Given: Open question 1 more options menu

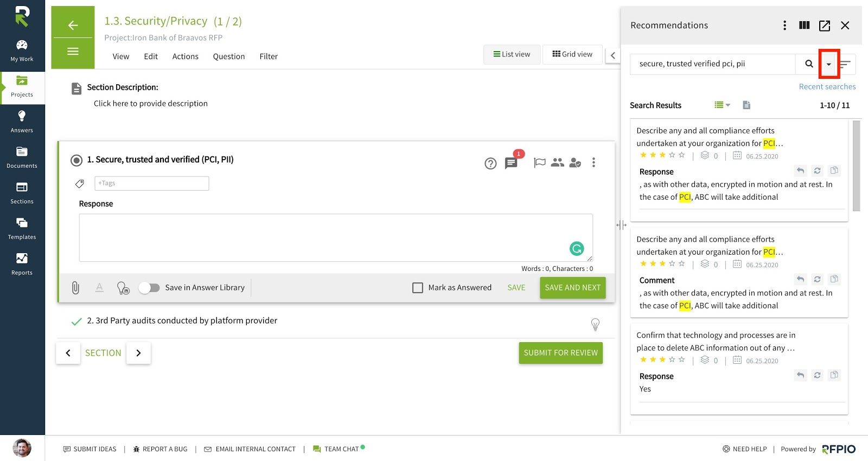Looking at the screenshot, I should click(x=593, y=162).
